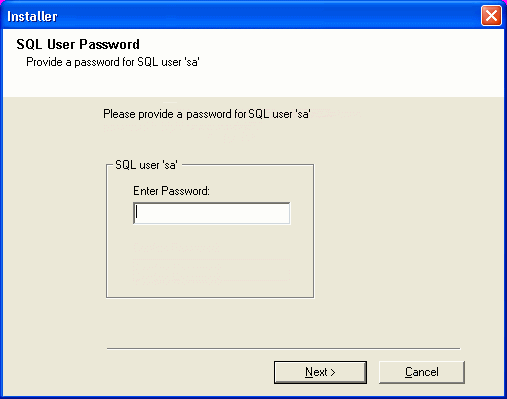
Task: Focus the Enter Password text field
Action: [x=212, y=213]
